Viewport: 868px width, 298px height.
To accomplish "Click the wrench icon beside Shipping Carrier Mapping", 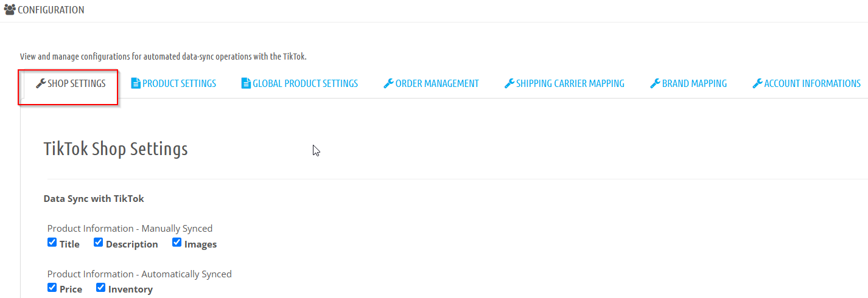I will coord(509,83).
